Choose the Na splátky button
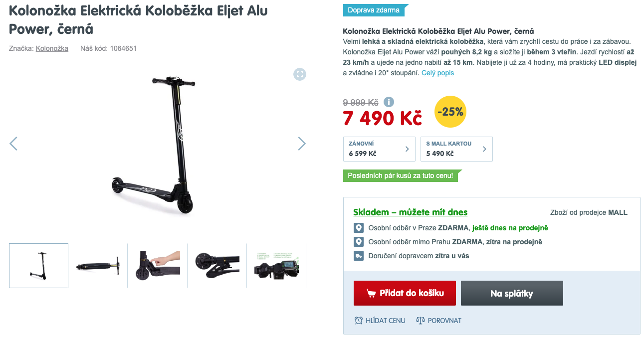Viewport: 644px width, 337px height. pos(512,293)
